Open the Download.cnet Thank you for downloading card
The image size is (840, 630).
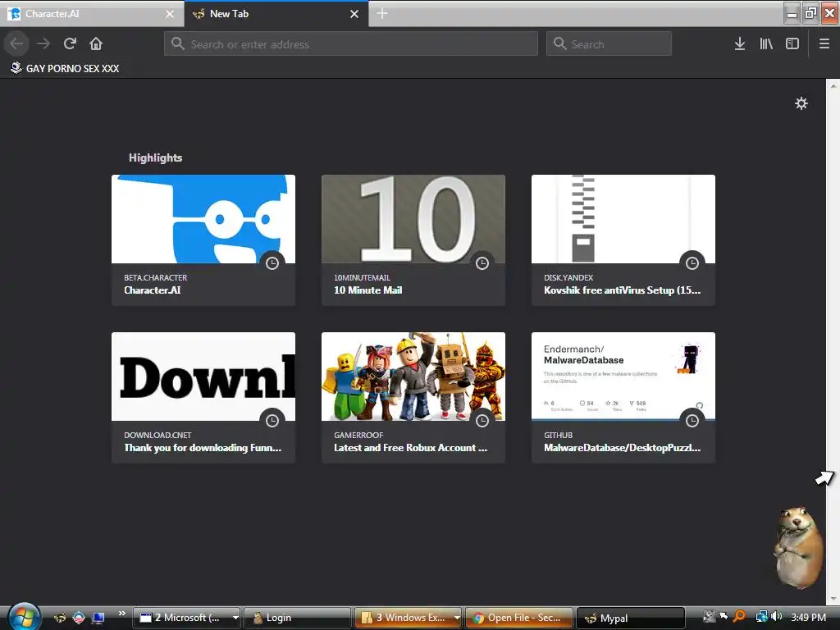click(203, 398)
